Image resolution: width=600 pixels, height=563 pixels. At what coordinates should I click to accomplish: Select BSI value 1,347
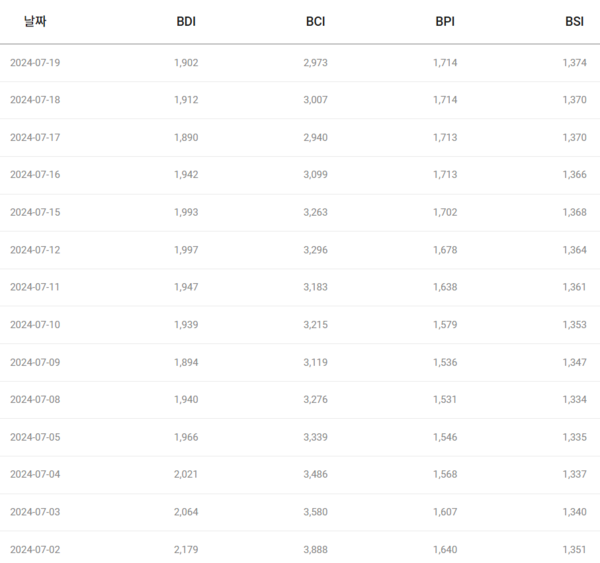coord(574,362)
